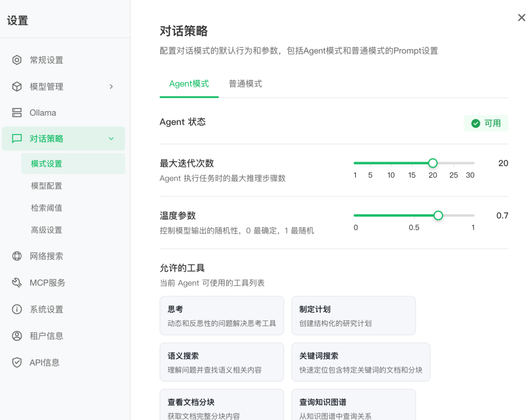
Task: Open the 模型配置 submenu item
Action: 46,186
